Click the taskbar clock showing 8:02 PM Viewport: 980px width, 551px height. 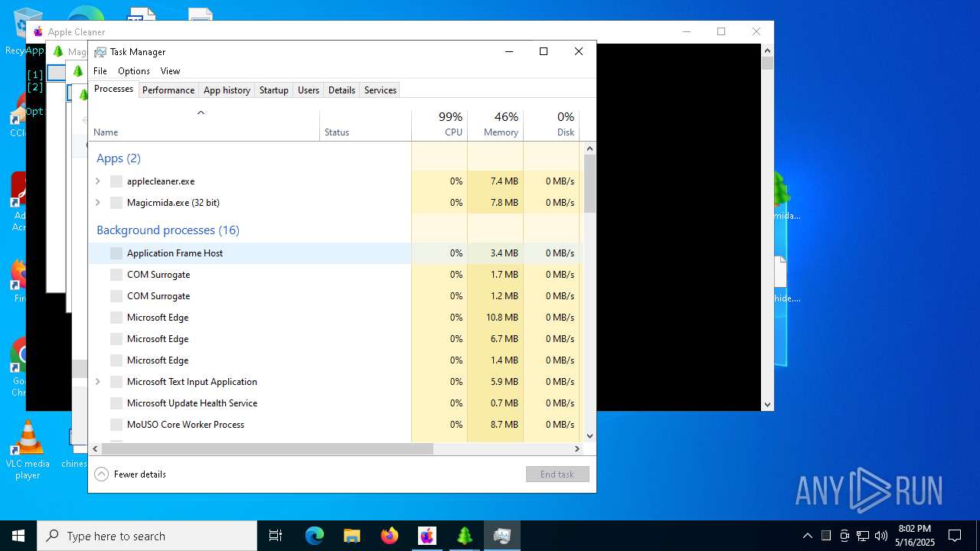click(915, 536)
